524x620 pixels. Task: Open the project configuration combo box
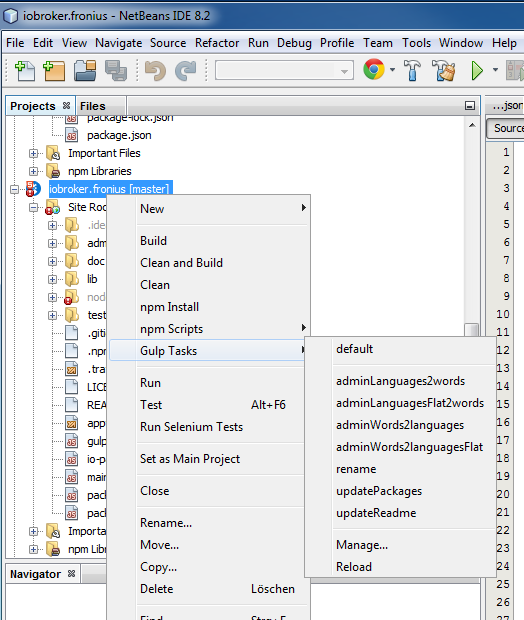(x=284, y=70)
